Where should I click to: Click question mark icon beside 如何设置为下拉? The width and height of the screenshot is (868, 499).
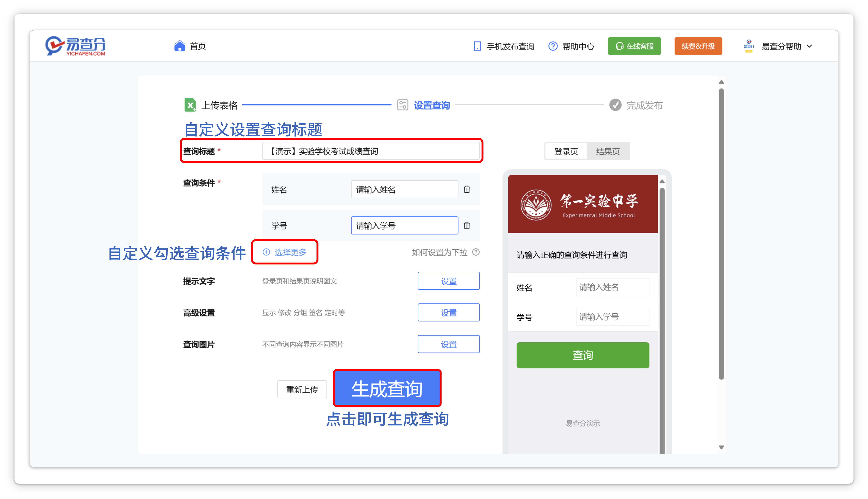476,252
